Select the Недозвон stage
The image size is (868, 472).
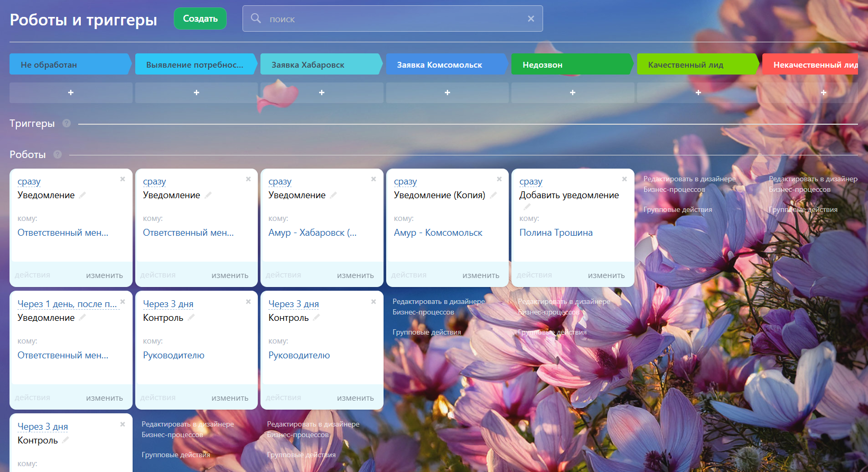click(573, 64)
